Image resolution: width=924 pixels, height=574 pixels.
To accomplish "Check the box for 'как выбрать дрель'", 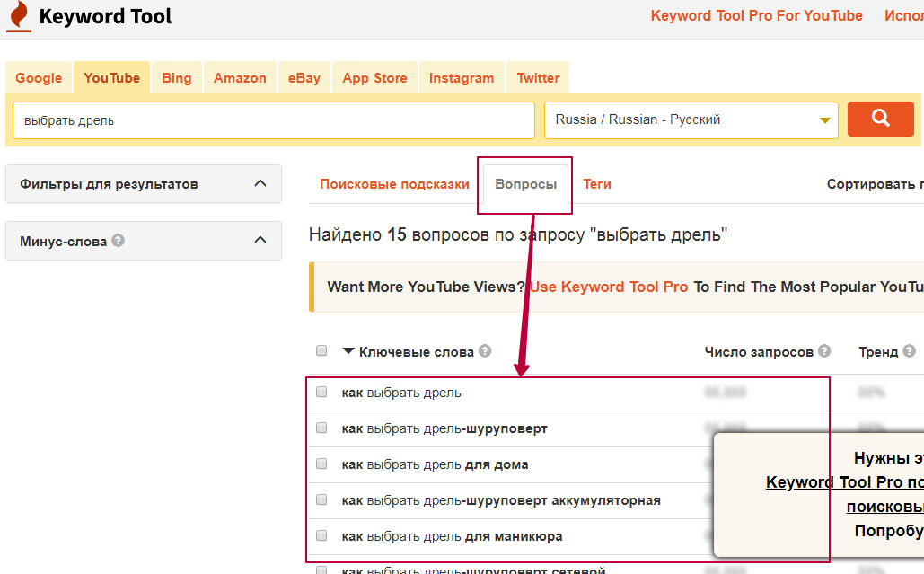I will [x=321, y=393].
